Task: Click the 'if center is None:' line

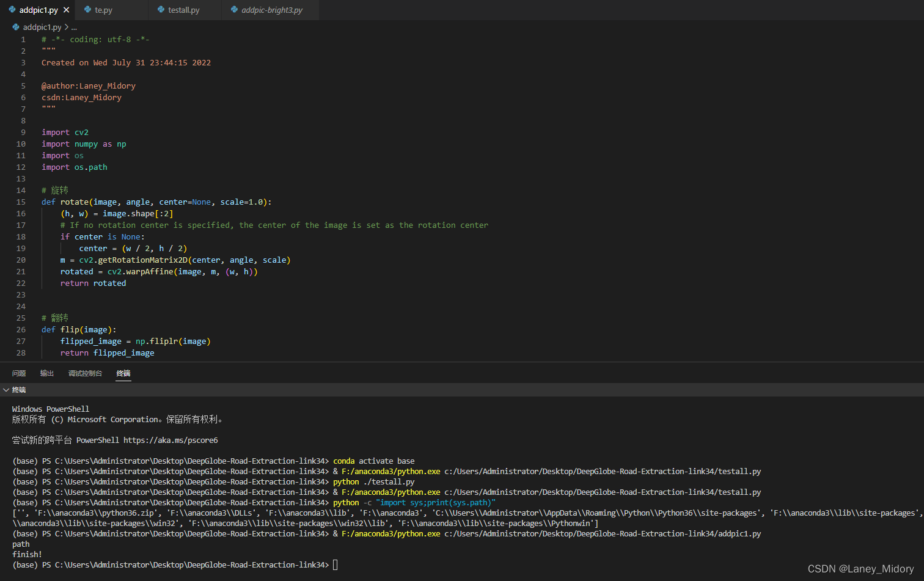Action: (x=103, y=236)
